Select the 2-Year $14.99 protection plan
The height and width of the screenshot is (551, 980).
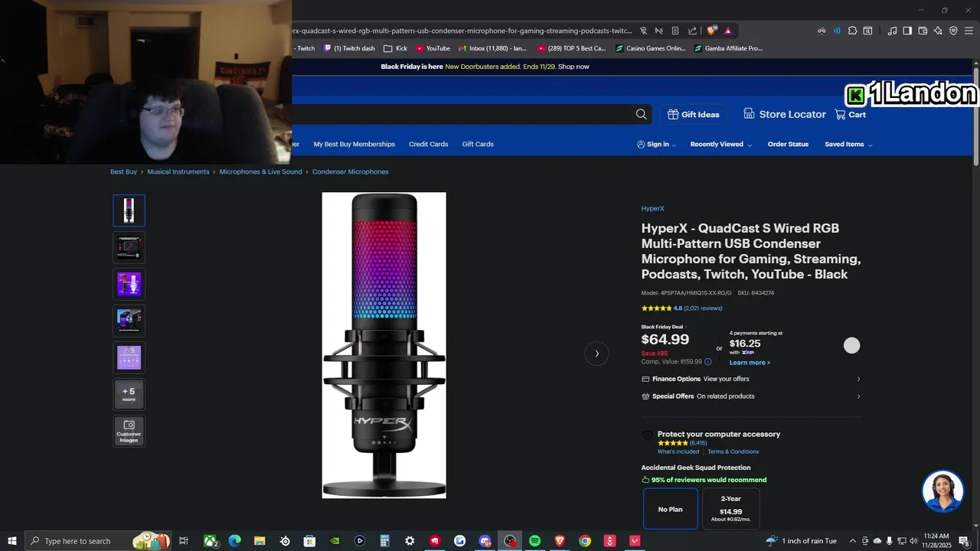(731, 509)
